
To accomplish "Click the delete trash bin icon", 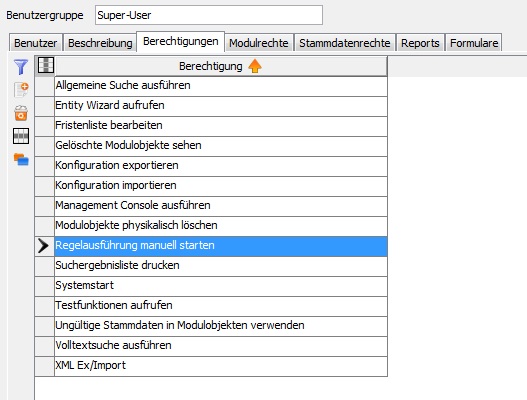I will pyautogui.click(x=21, y=113).
